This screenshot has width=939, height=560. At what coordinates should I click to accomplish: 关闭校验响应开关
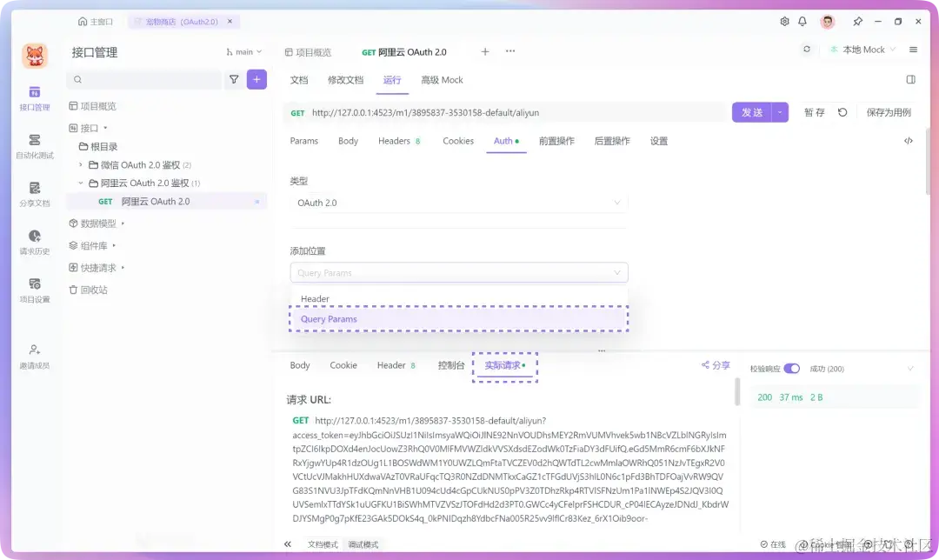pos(791,368)
